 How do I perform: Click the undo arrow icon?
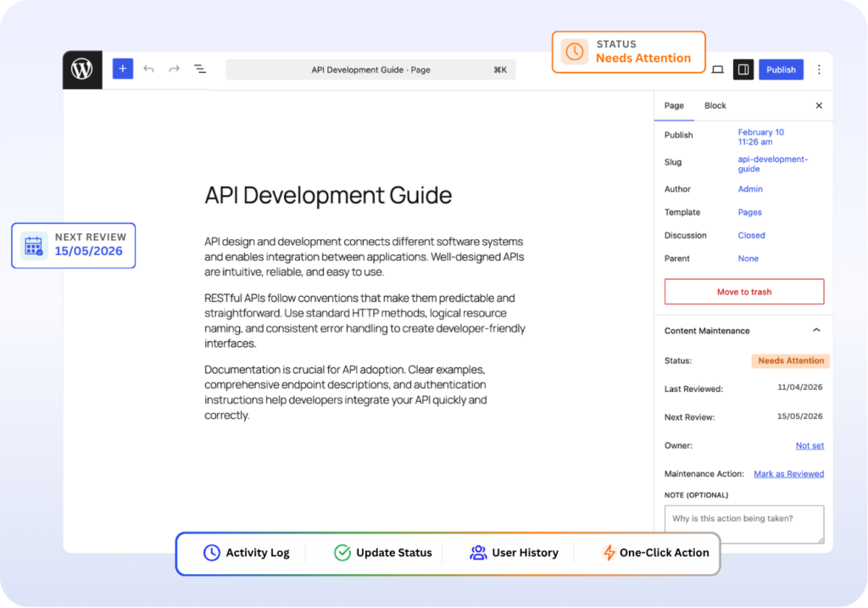point(148,70)
